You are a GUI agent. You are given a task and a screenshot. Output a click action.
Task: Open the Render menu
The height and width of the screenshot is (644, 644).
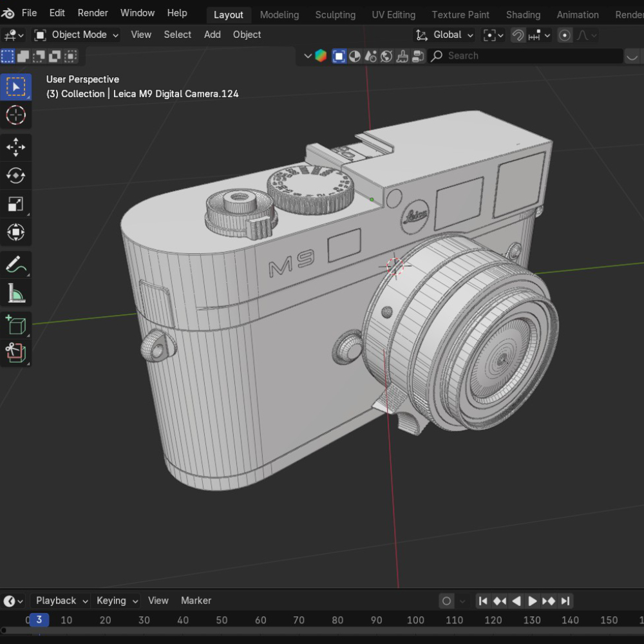(x=93, y=13)
